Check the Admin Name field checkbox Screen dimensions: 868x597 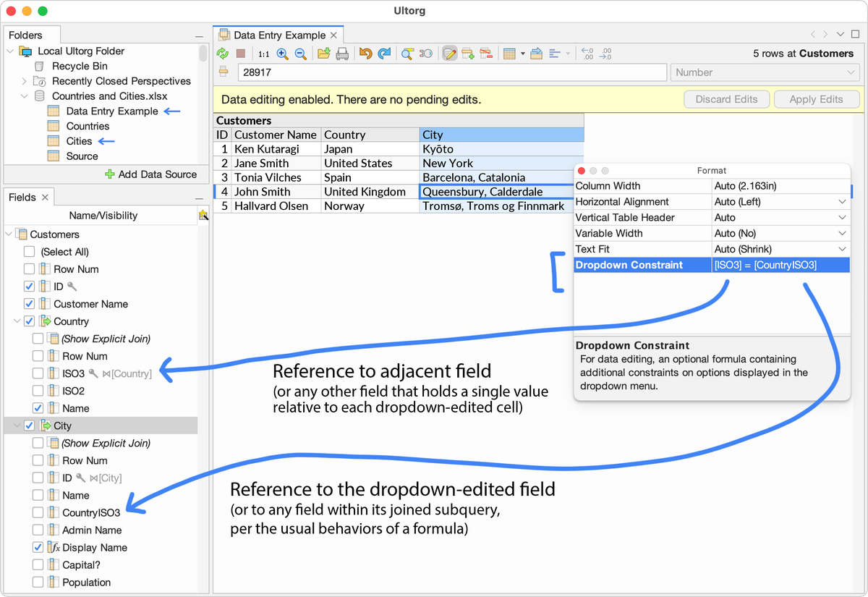click(x=38, y=530)
